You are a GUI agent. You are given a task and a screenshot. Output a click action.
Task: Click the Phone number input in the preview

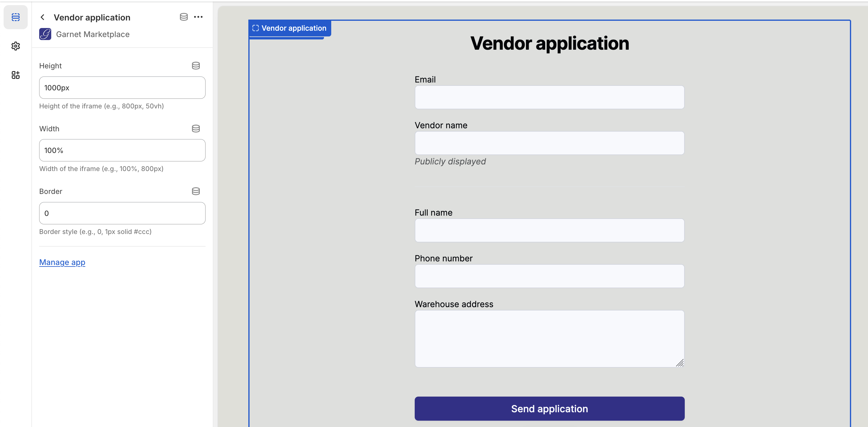click(x=549, y=276)
